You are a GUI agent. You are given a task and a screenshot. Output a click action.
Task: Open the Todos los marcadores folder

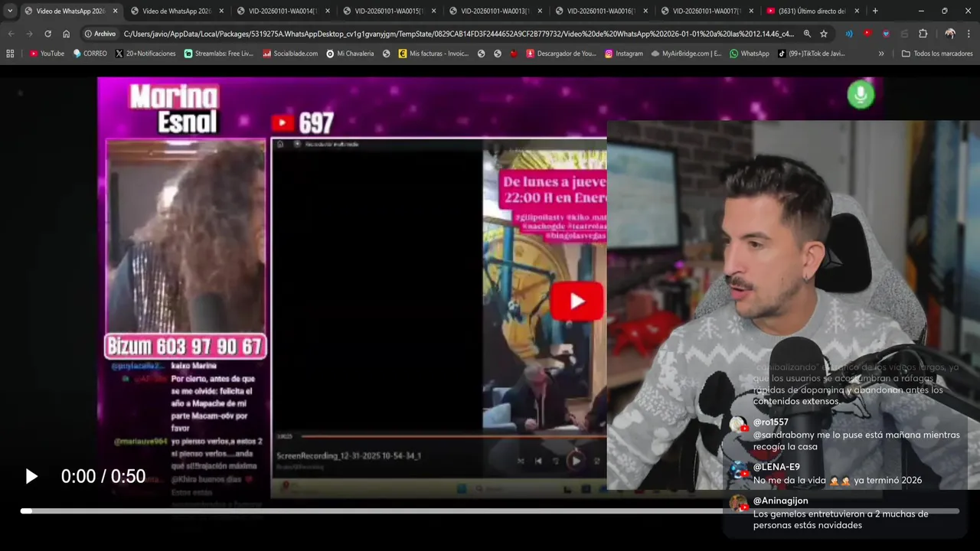[937, 54]
